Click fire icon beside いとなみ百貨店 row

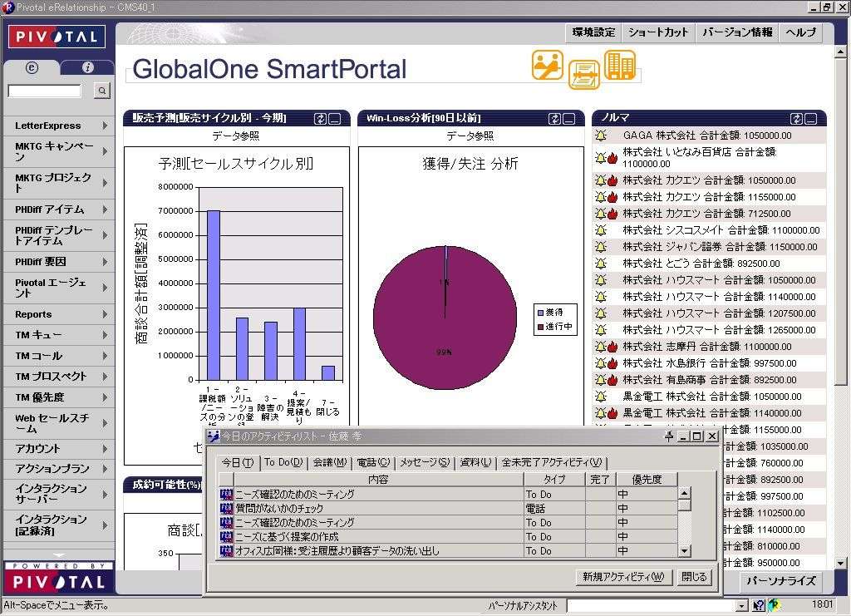click(x=612, y=158)
